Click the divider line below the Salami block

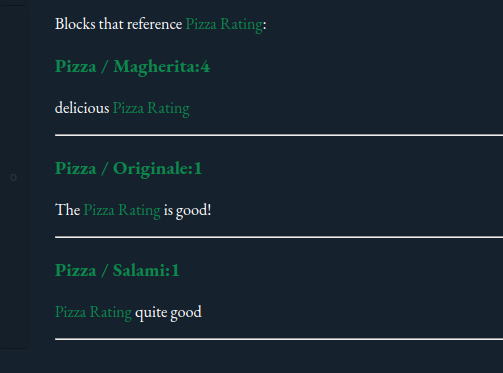[x=279, y=339]
